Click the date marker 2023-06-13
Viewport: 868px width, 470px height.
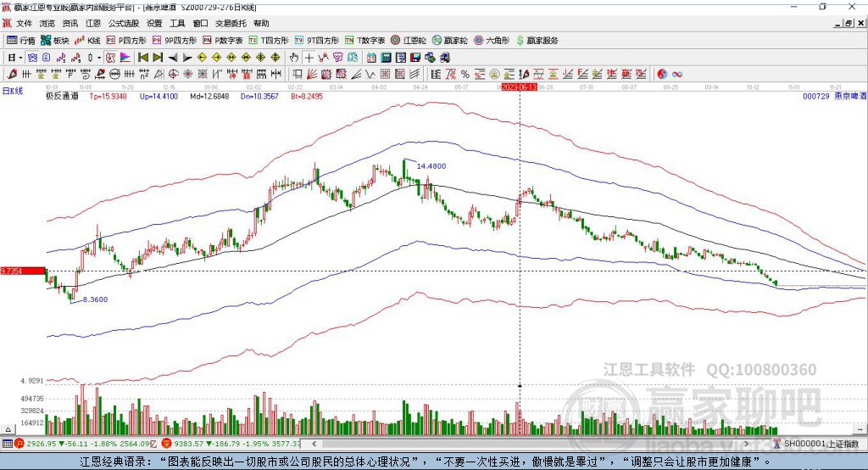520,87
